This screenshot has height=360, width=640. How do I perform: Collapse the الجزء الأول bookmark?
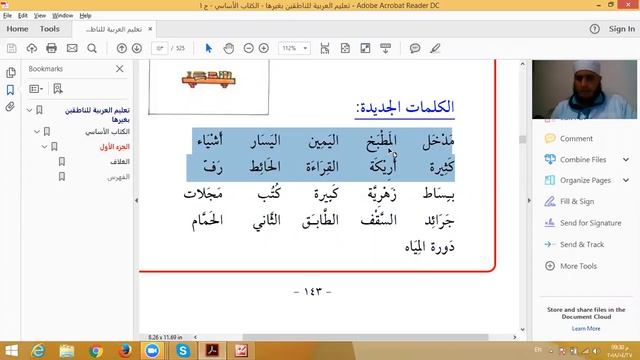click(44, 147)
